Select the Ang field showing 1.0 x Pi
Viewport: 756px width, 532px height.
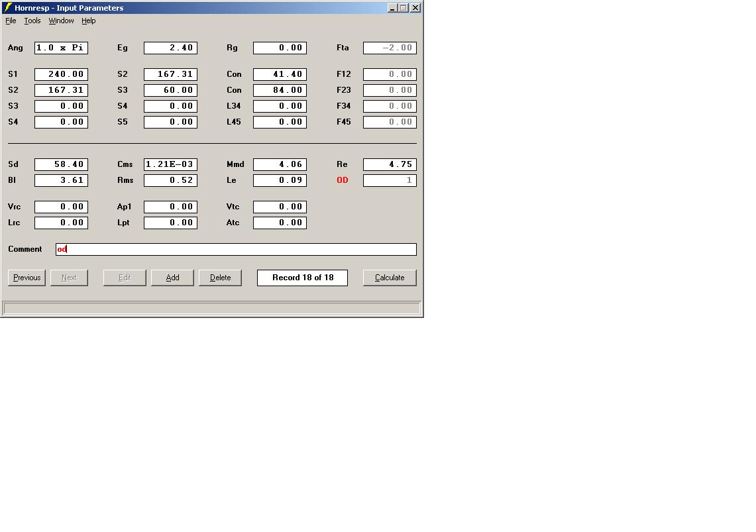pyautogui.click(x=61, y=48)
